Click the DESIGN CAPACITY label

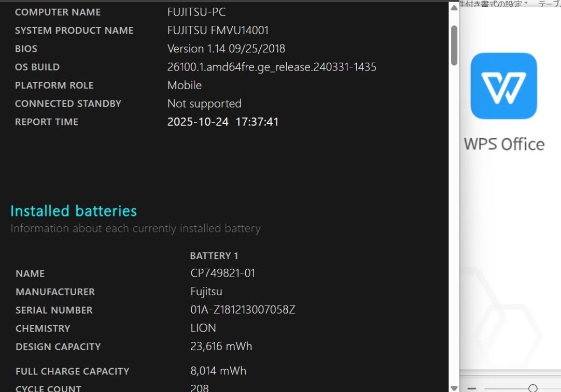pyautogui.click(x=58, y=346)
